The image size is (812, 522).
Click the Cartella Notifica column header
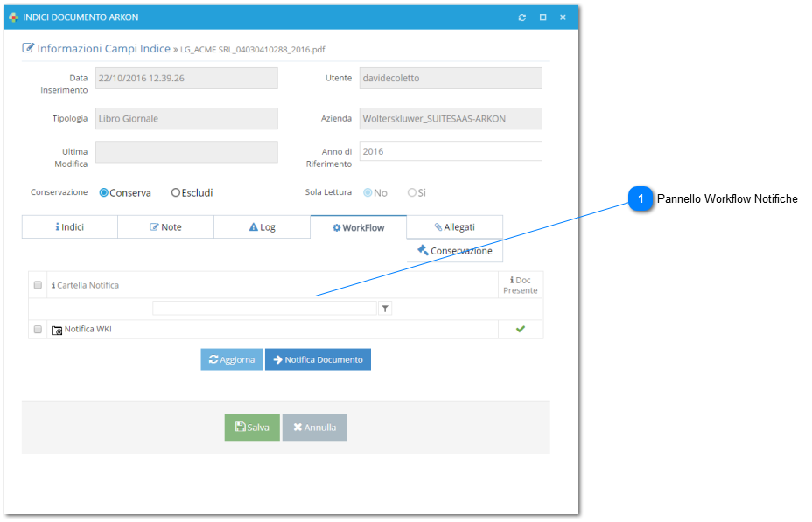272,285
